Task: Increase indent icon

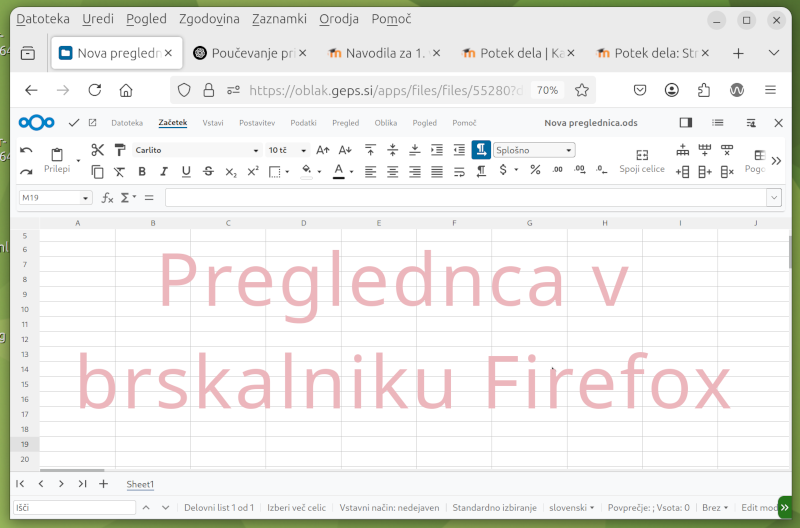Action: (x=437, y=150)
